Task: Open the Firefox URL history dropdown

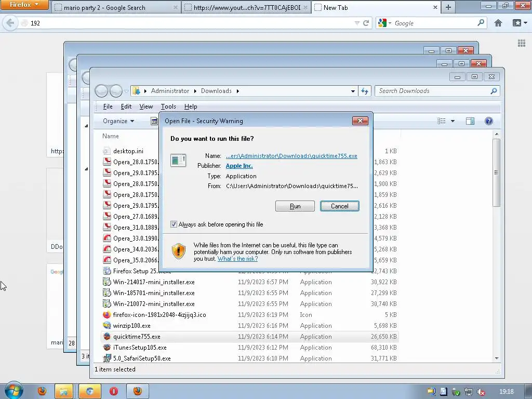Action: point(357,23)
